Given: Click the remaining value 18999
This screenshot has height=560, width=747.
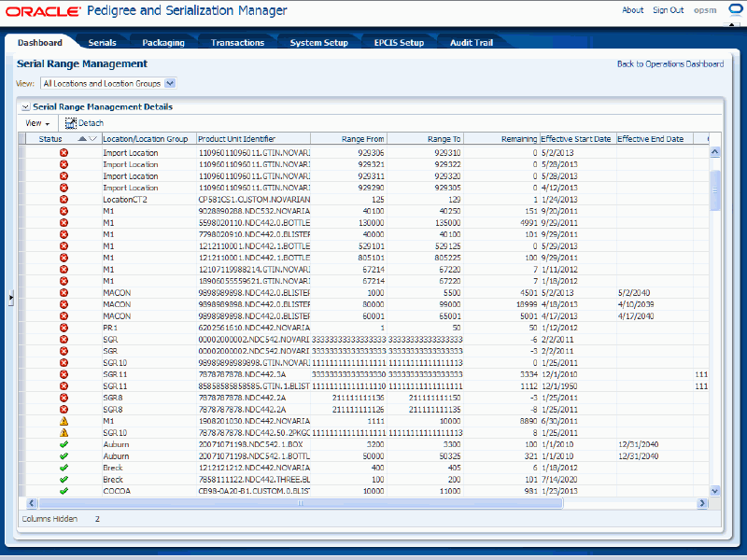Looking at the screenshot, I should click(526, 304).
